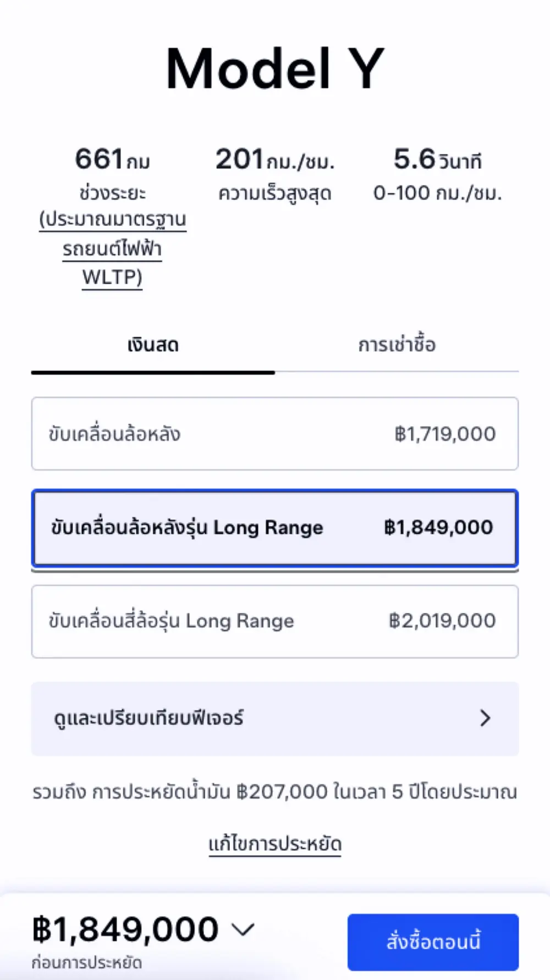The width and height of the screenshot is (550, 980).
Task: Click the ก่อนการประหยัด label
Action: coord(87,962)
